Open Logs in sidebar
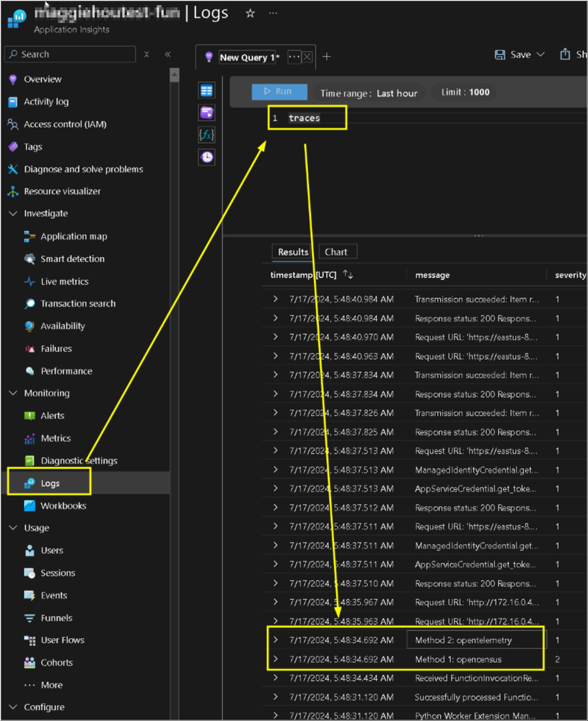588x721 pixels. [x=50, y=484]
